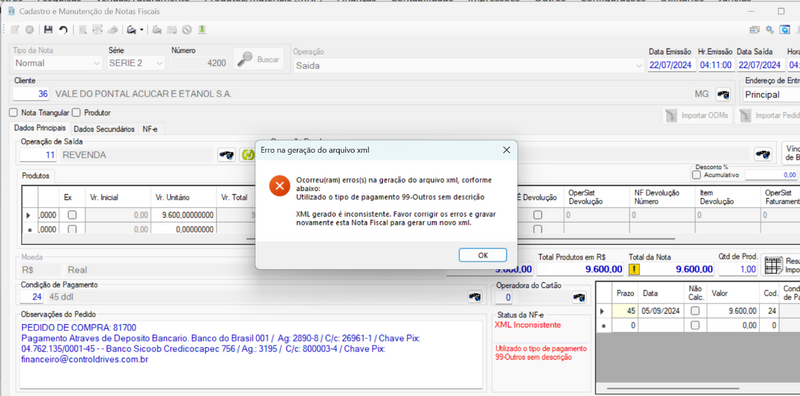Click the blue refresh window icon top right

[x=785, y=30]
